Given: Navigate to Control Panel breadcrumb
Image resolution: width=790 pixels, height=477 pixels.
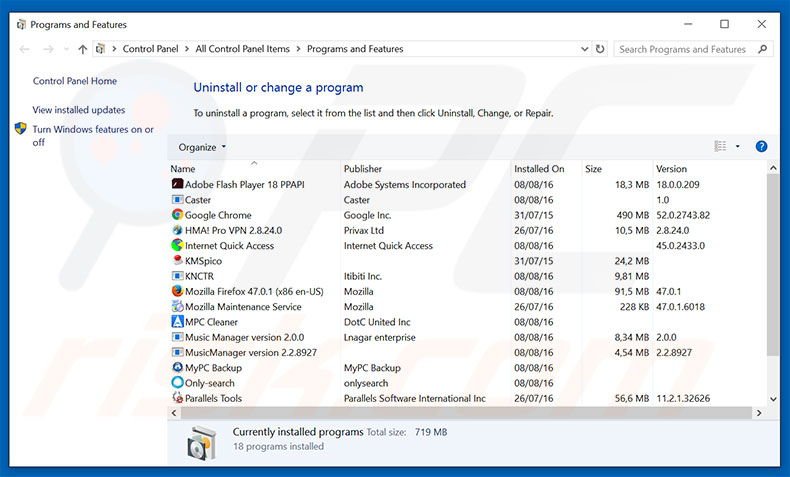Looking at the screenshot, I should [x=150, y=49].
